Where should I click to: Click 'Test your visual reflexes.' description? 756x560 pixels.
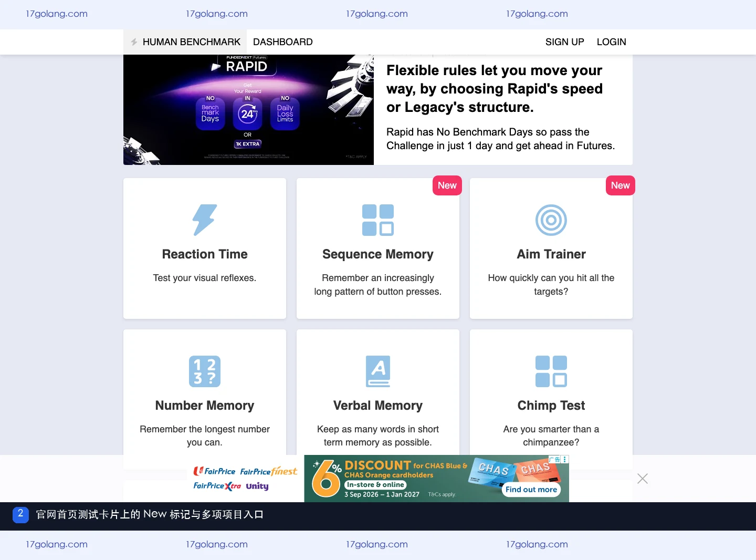click(x=205, y=278)
